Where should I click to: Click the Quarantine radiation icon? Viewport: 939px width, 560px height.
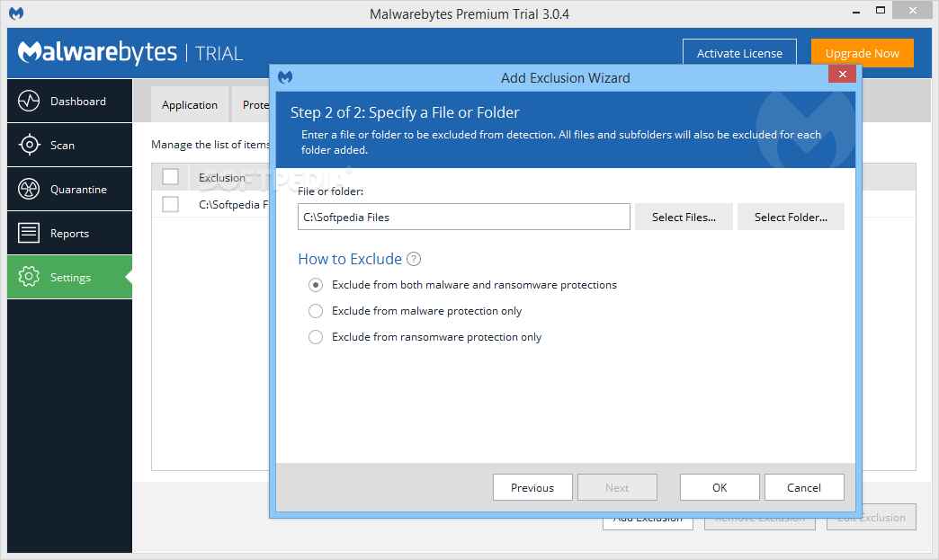tap(29, 189)
